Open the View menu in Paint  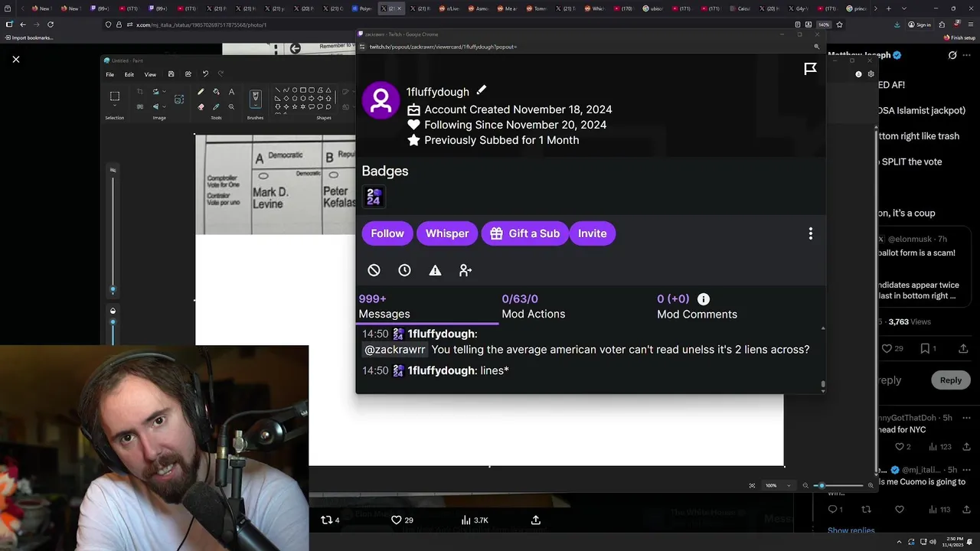click(x=150, y=74)
